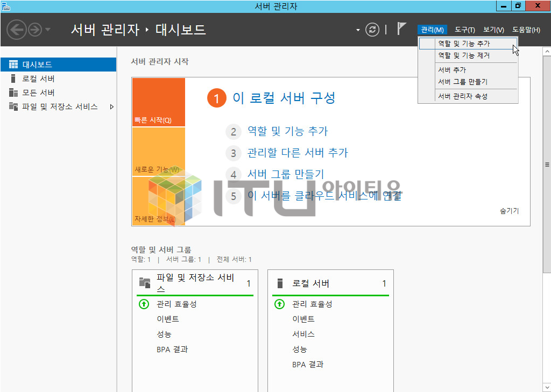Open dropdown arrow left of refresh icon
The height and width of the screenshot is (392, 551).
pos(358,30)
